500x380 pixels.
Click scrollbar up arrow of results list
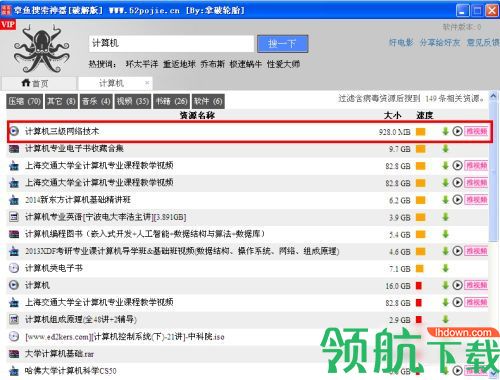(x=493, y=97)
